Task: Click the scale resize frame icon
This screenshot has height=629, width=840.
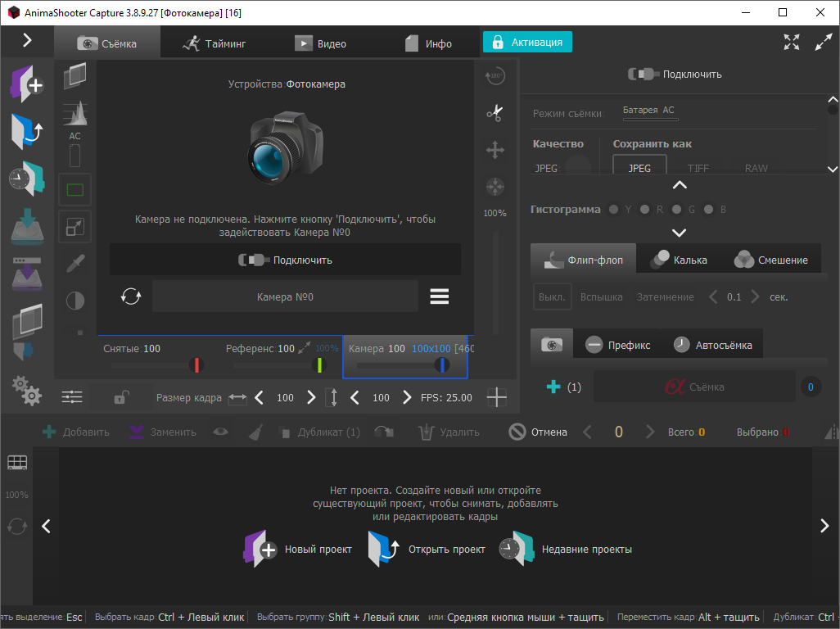Action: tap(75, 227)
